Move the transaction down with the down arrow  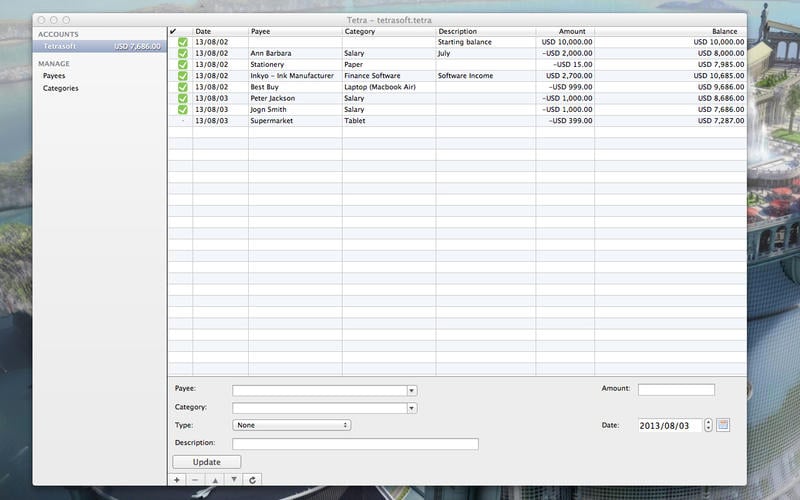234,480
